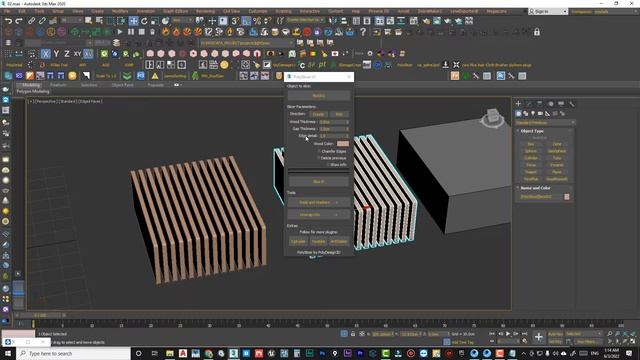
Task: Open the File menu
Action: pyautogui.click(x=7, y=11)
